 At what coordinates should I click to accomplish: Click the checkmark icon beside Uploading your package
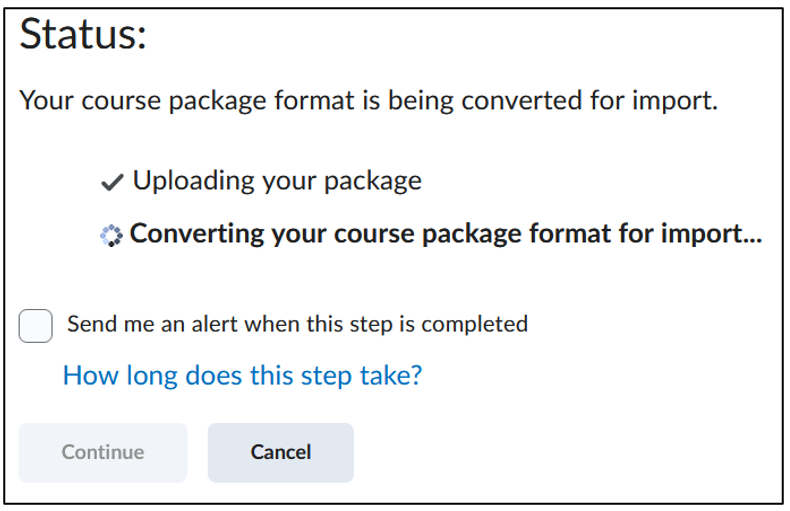pos(112,182)
